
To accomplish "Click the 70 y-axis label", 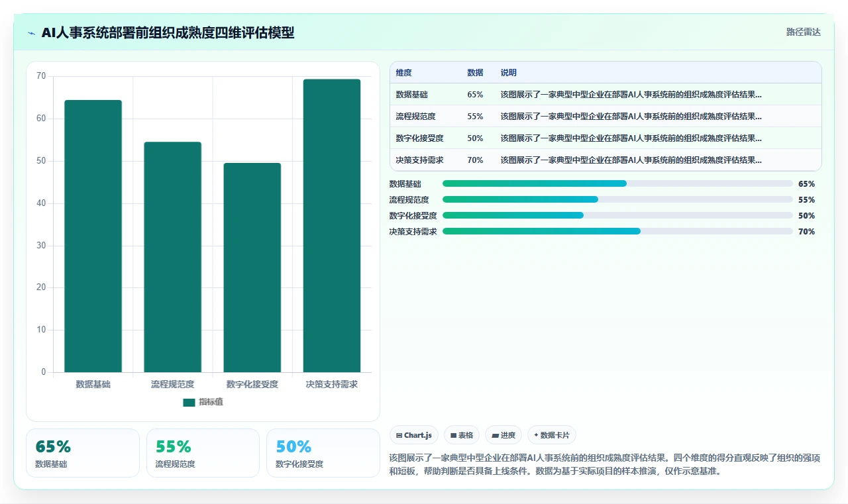I will coord(41,76).
